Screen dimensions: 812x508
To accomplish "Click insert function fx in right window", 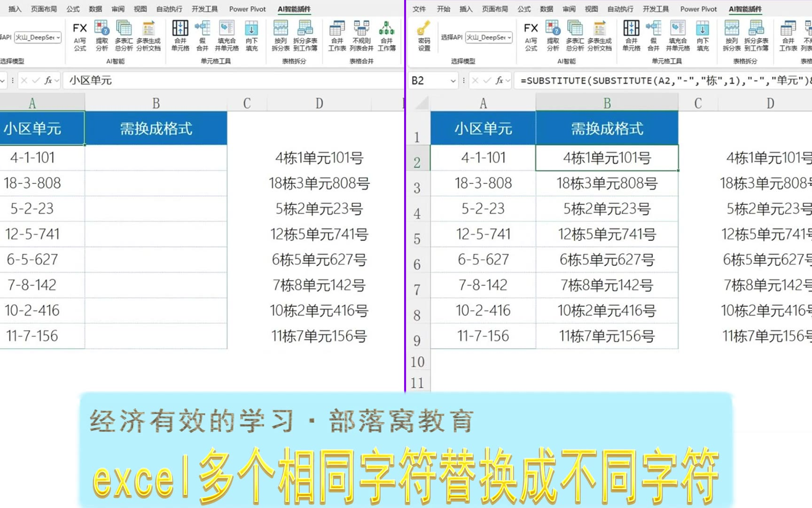I will (x=499, y=80).
